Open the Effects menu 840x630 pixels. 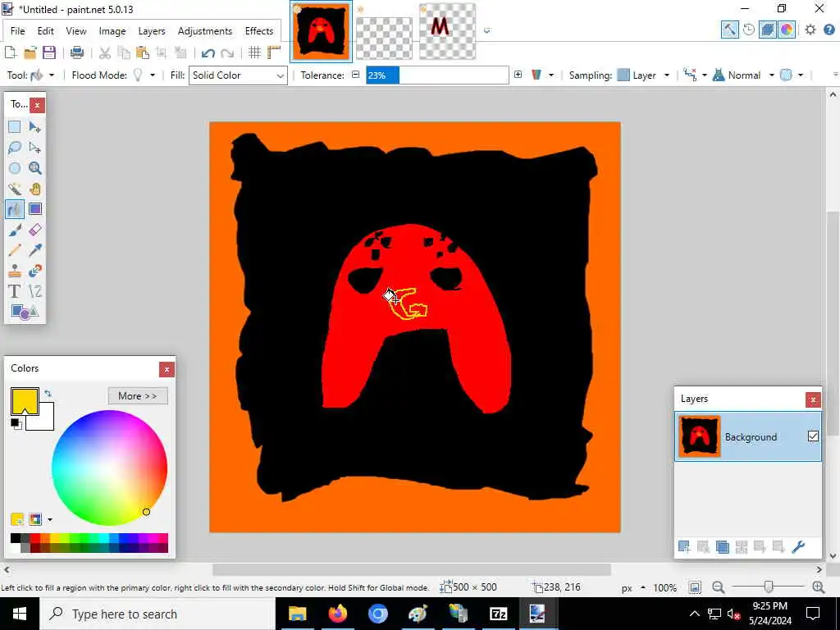(259, 31)
